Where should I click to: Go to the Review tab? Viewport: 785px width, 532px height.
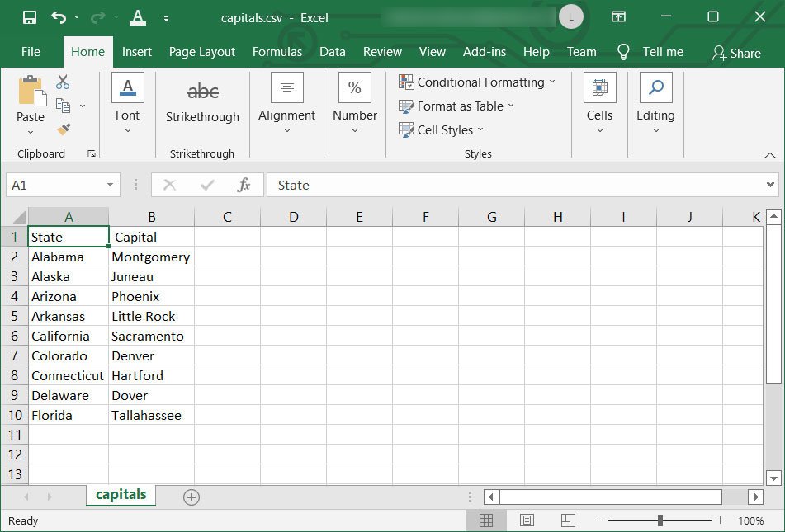(382, 52)
